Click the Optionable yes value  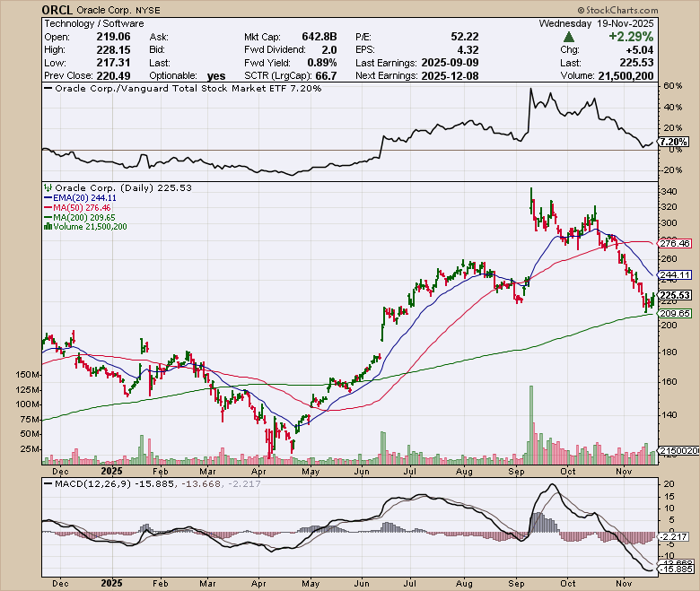point(216,76)
